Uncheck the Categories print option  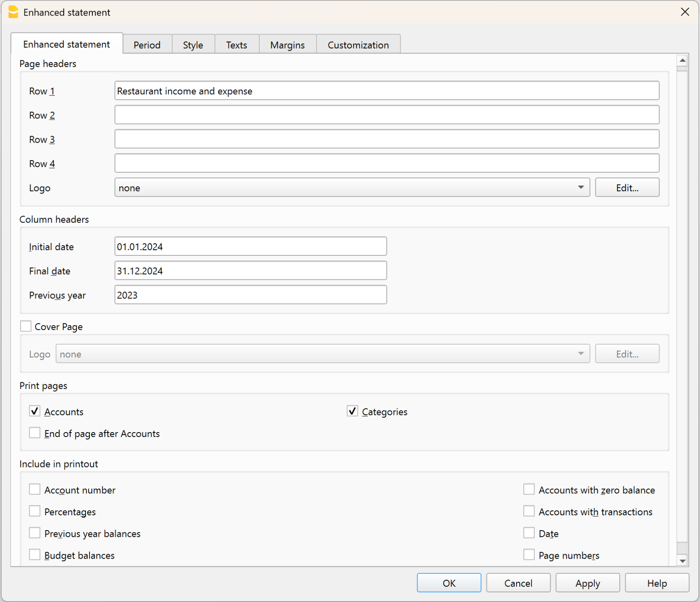(x=352, y=411)
